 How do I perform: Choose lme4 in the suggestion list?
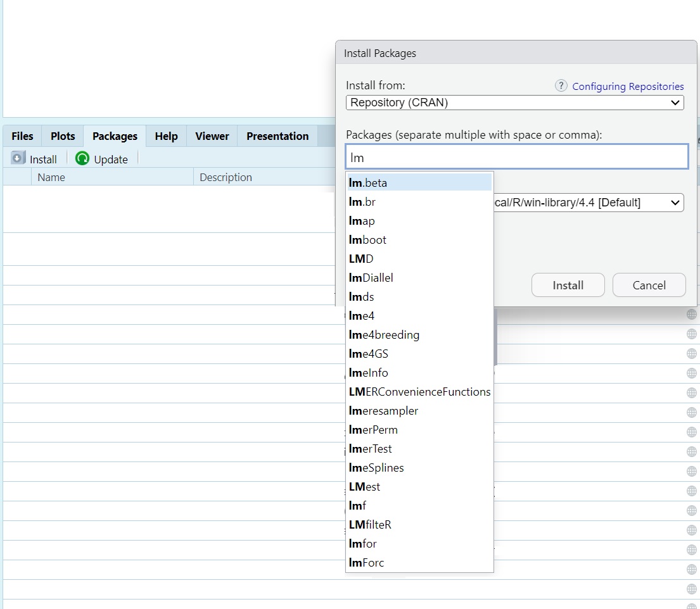coord(362,316)
